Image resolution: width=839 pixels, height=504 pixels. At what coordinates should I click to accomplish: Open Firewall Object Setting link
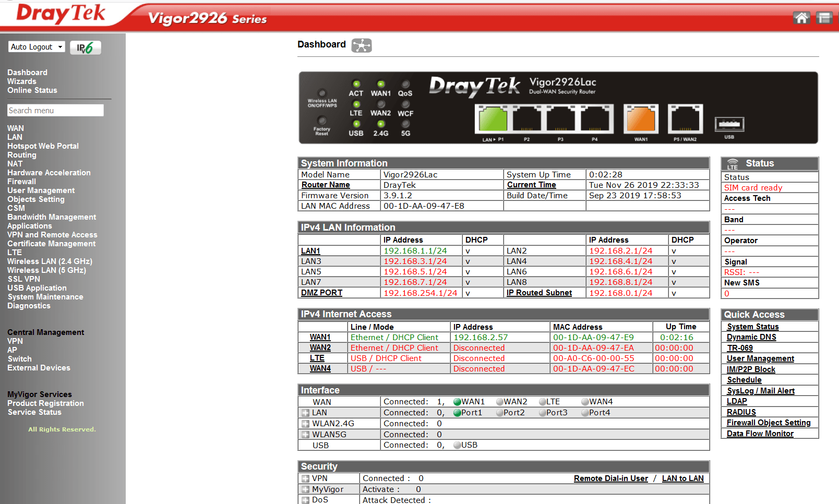pyautogui.click(x=769, y=423)
